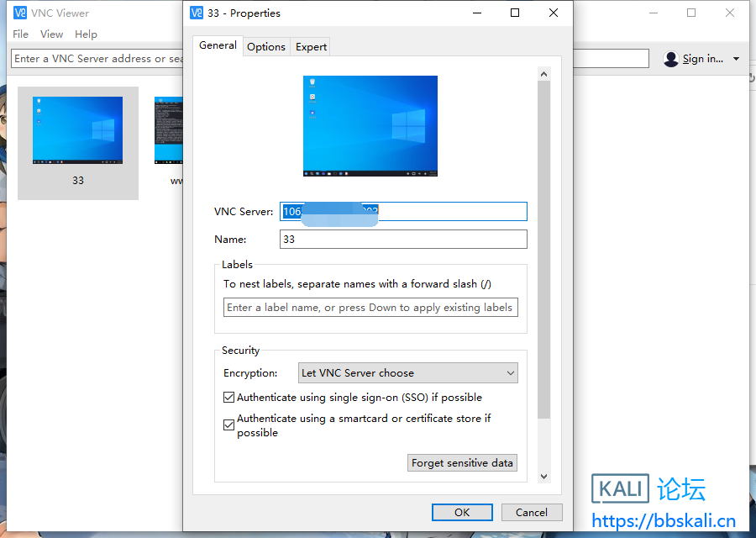Viewport: 756px width, 538px height.
Task: Open the File menu
Action: coord(20,34)
